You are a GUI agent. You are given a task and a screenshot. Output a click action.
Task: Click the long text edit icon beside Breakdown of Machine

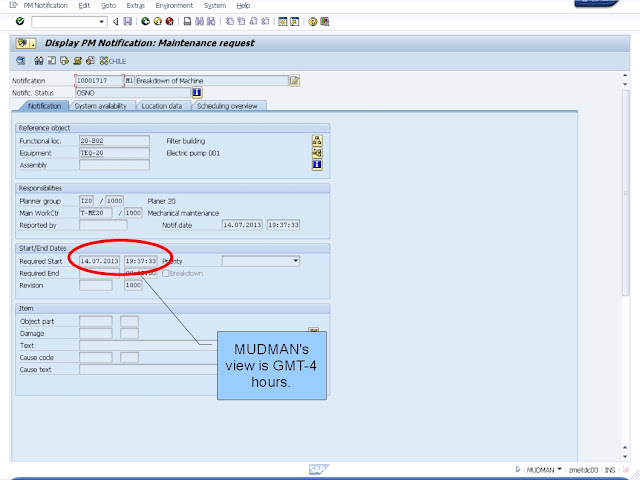[x=295, y=80]
